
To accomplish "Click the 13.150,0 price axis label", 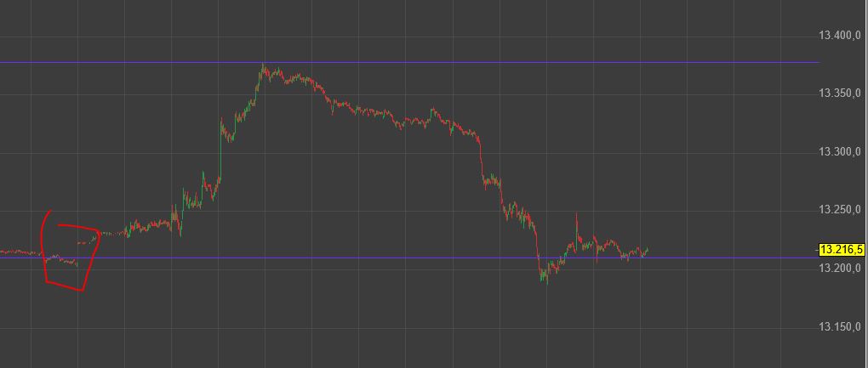I will (x=840, y=326).
